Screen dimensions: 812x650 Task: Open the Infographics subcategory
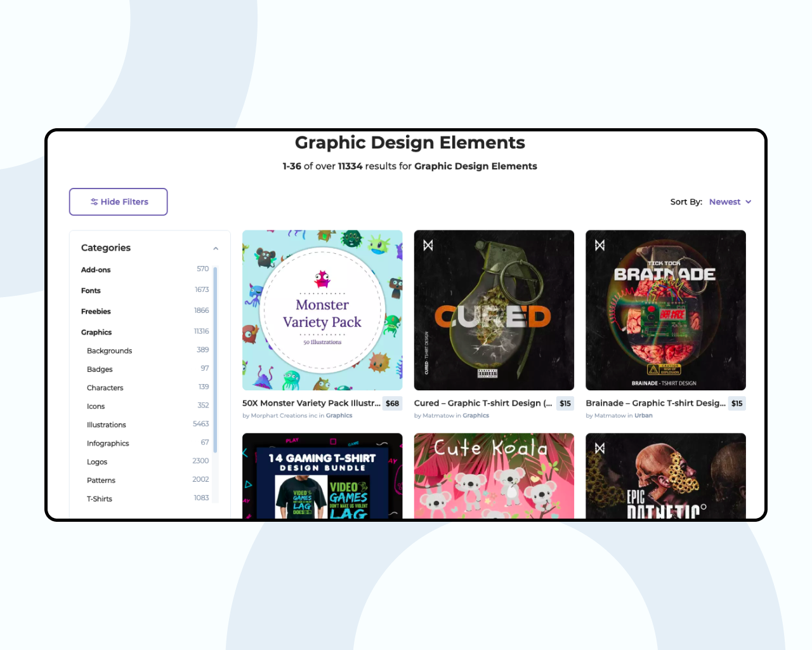(x=108, y=444)
